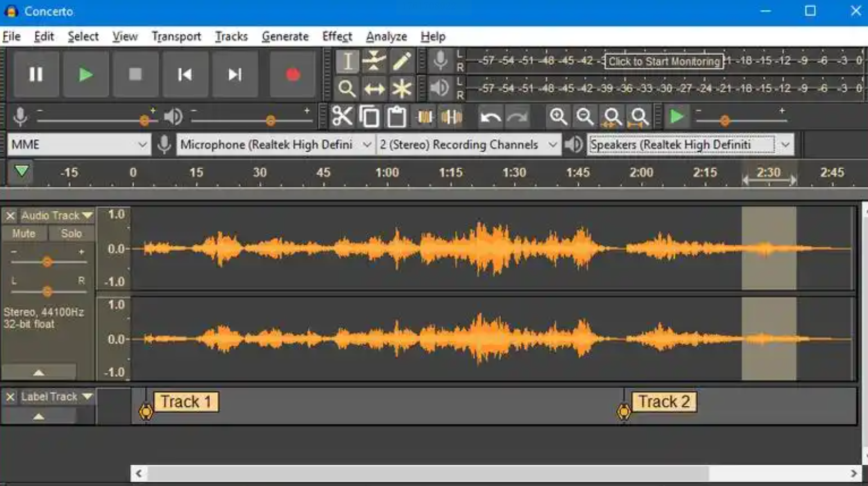This screenshot has height=486, width=868.
Task: Mute the Audio Track
Action: point(23,234)
